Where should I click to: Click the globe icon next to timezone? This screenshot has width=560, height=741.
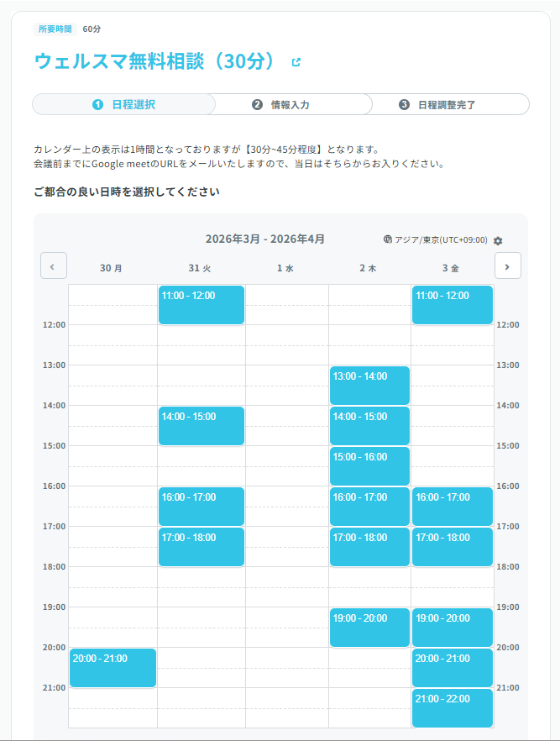coord(387,239)
